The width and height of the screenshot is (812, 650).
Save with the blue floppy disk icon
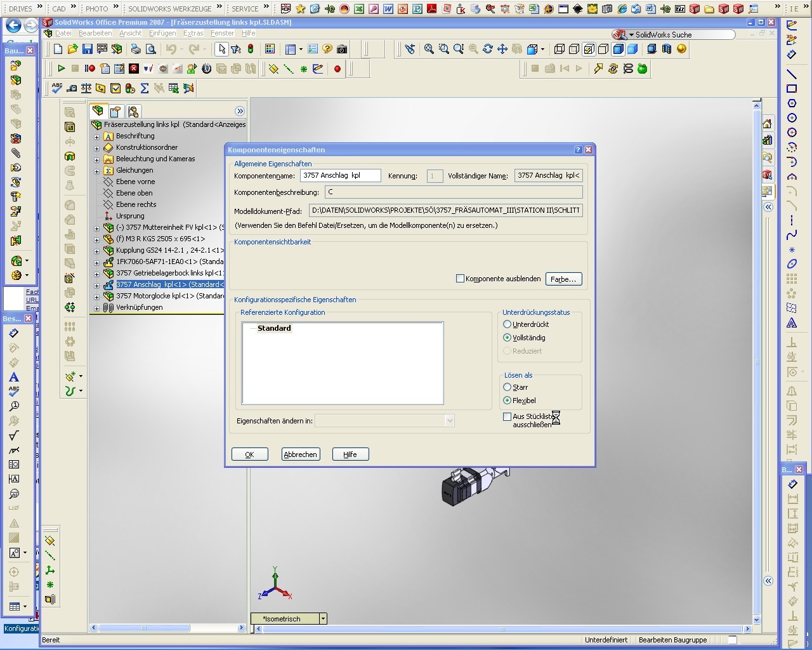[x=88, y=49]
